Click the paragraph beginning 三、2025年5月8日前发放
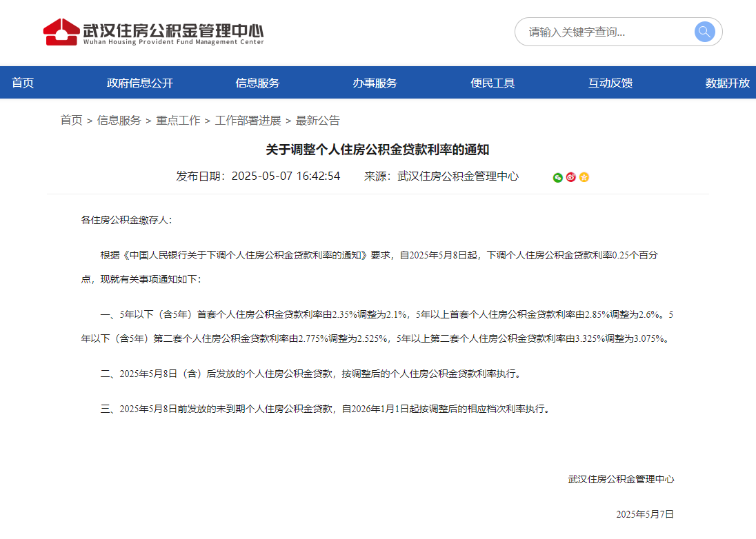 tap(325, 409)
